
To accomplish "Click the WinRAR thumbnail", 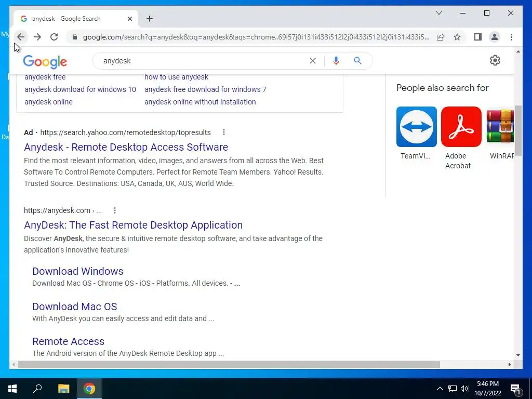I will click(500, 127).
